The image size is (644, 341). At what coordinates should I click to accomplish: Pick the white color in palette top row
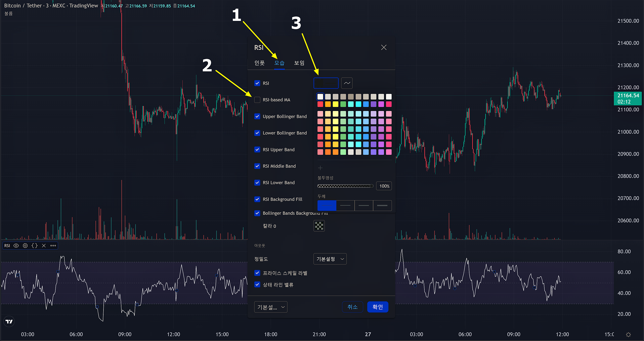320,97
